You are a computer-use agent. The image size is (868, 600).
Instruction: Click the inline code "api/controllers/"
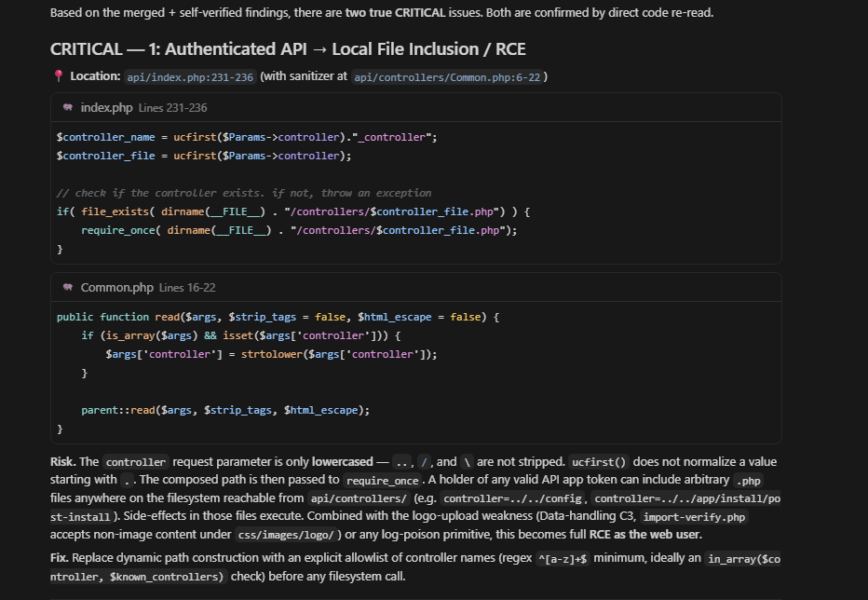359,498
